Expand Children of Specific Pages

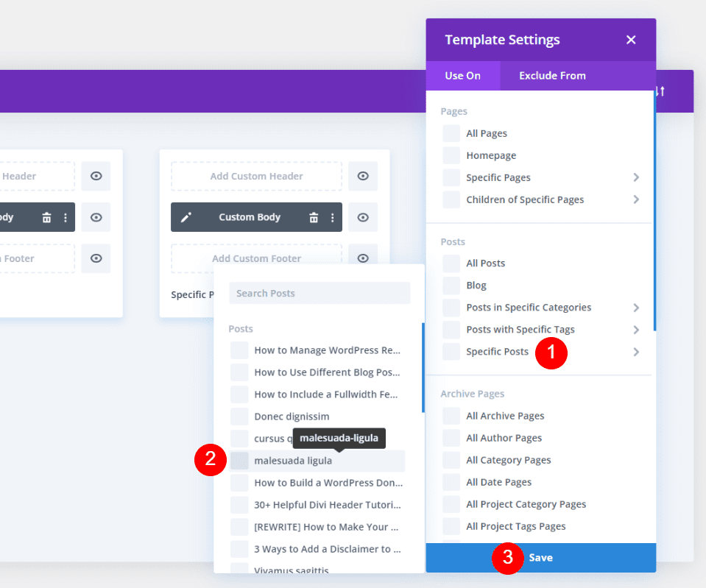pos(636,199)
